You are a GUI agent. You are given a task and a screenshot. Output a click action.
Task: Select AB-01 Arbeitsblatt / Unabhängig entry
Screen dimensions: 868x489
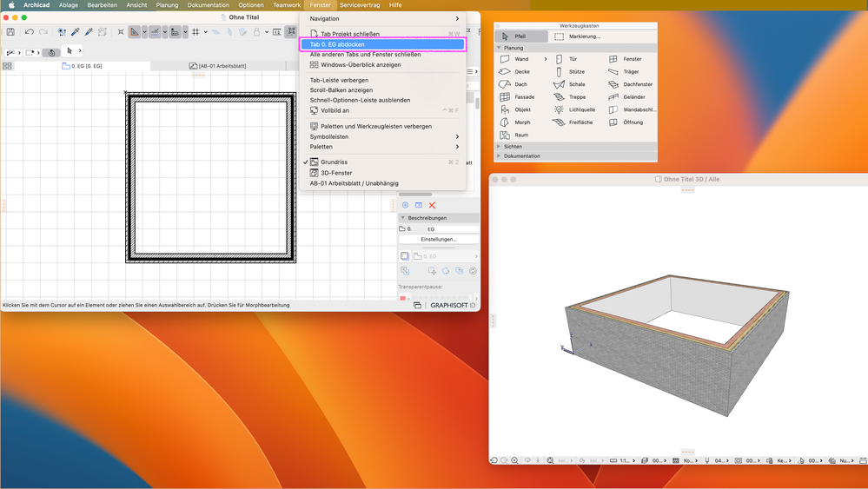pyautogui.click(x=382, y=183)
